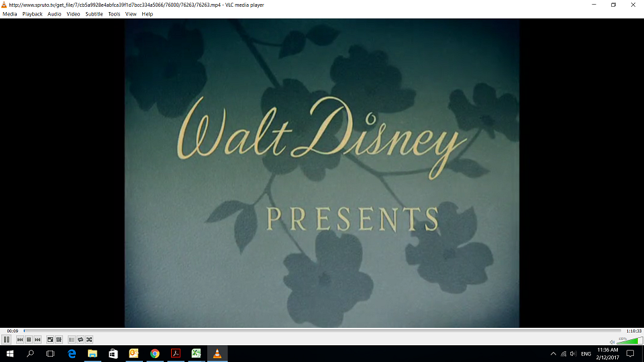Toggle the playlist view
644x362 pixels.
coord(72,339)
